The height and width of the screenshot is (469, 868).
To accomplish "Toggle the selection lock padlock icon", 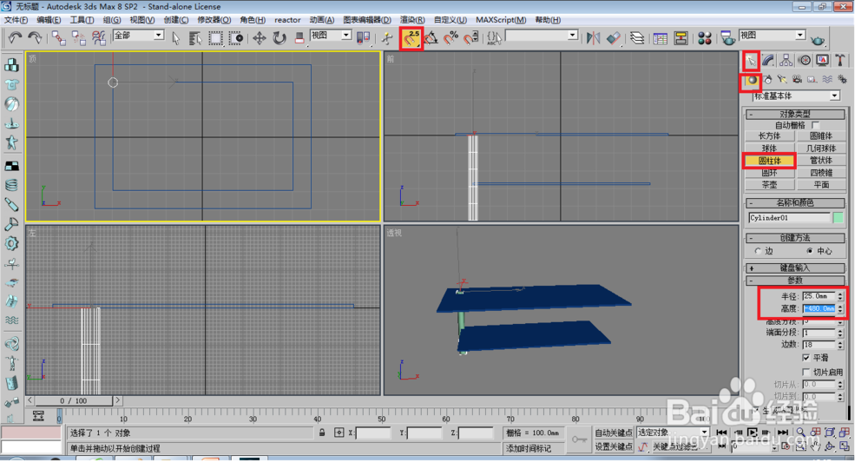I will coord(322,433).
